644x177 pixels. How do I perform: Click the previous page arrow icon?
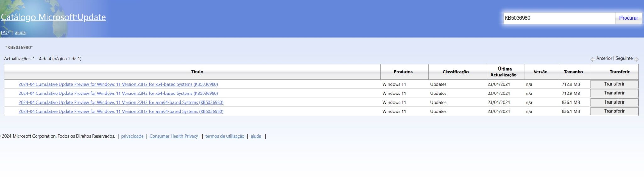(x=593, y=59)
